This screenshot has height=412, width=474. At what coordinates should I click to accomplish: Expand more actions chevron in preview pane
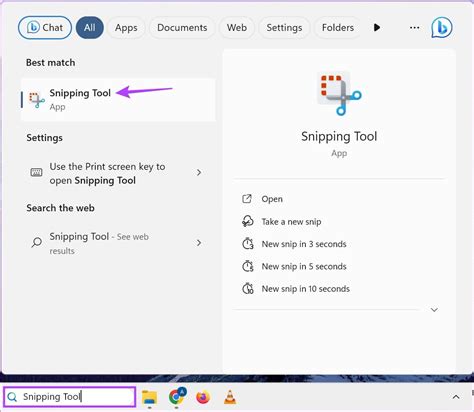(x=434, y=310)
